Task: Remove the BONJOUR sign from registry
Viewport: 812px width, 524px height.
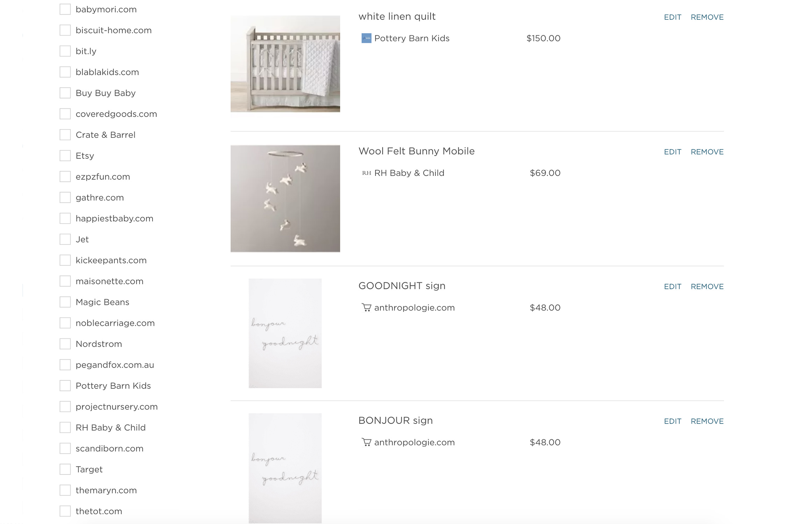Action: point(707,421)
